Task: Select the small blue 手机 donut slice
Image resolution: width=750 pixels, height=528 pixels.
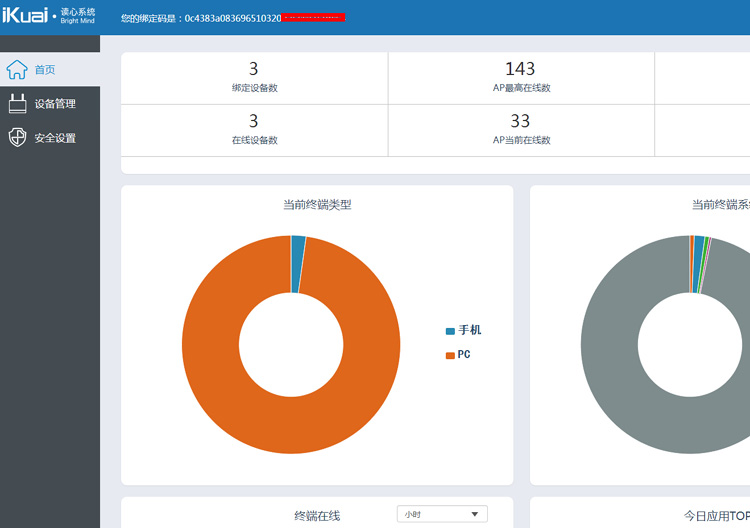Action: pyautogui.click(x=297, y=265)
